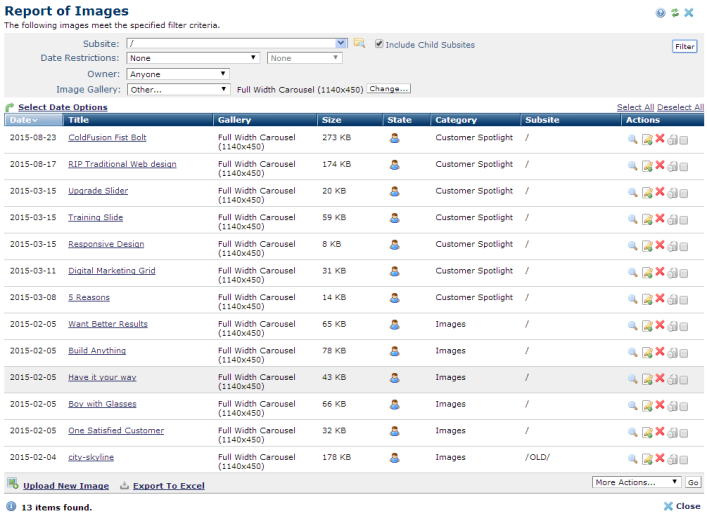This screenshot has height=516, width=707.
Task: Click the subsite browse folder icon
Action: 359,44
